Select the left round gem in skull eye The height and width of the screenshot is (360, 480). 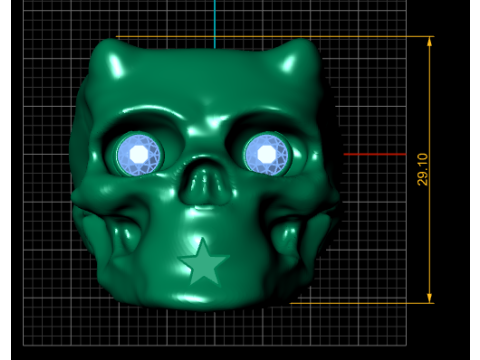coord(140,154)
